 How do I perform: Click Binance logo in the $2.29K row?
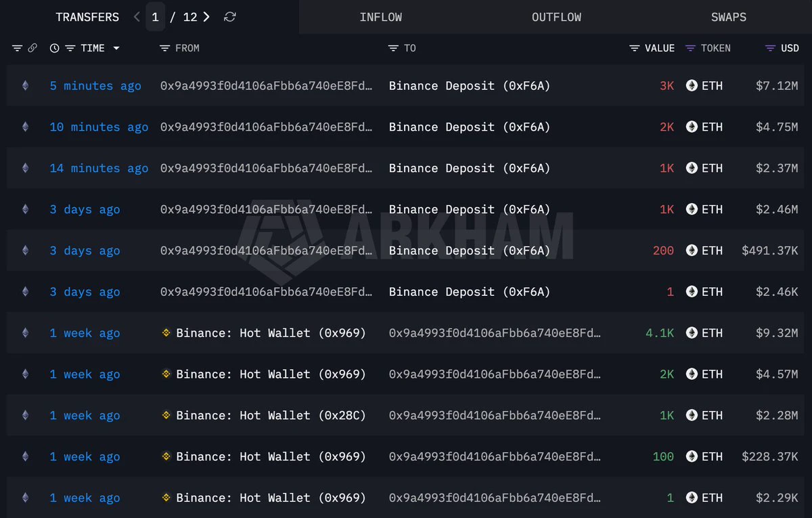(166, 498)
